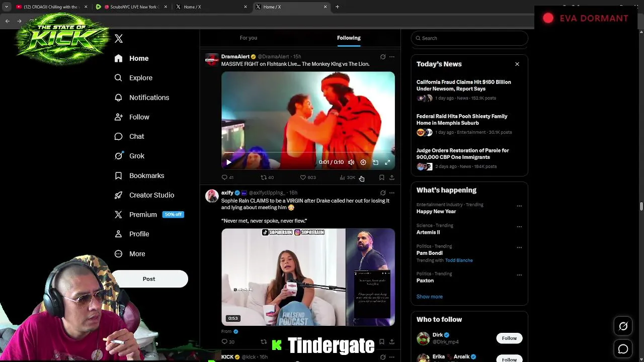Open Profile page

click(x=132, y=234)
